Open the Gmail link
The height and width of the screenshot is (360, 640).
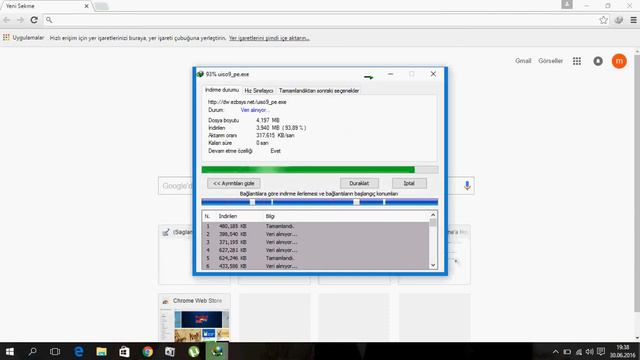coord(523,61)
